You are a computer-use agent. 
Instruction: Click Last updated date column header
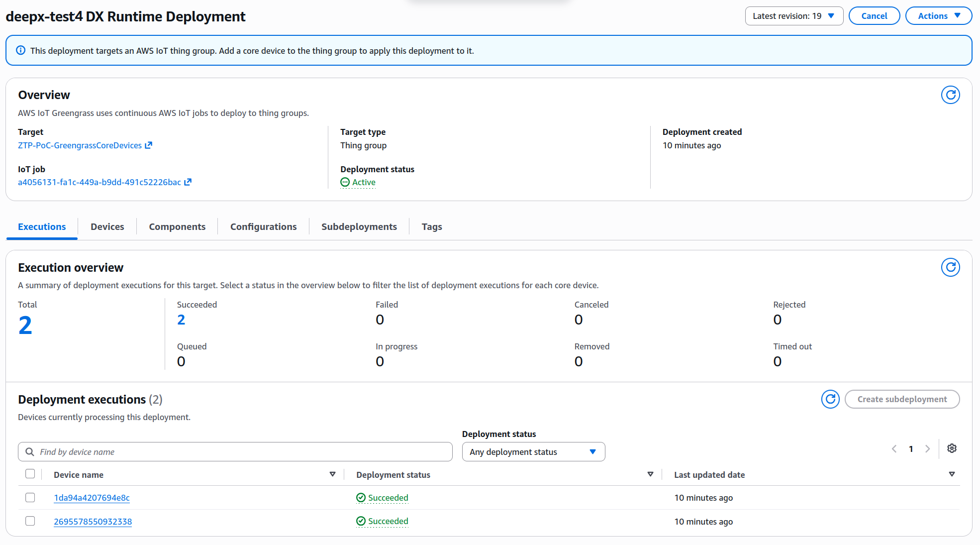coord(709,475)
